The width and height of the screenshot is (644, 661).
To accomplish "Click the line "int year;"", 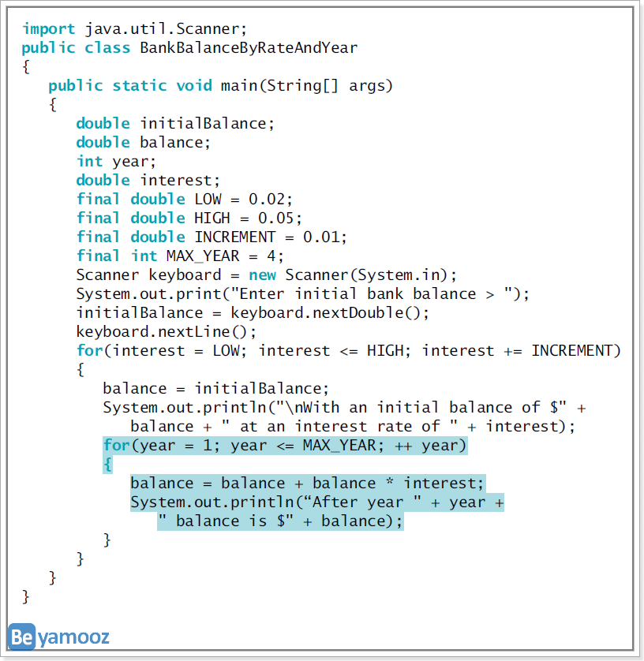I will coord(116,162).
